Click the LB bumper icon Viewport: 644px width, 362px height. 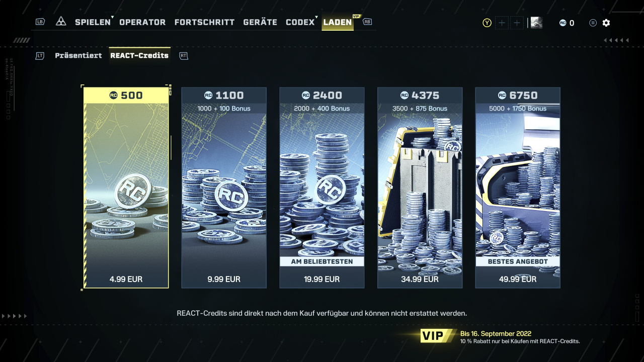tap(40, 22)
